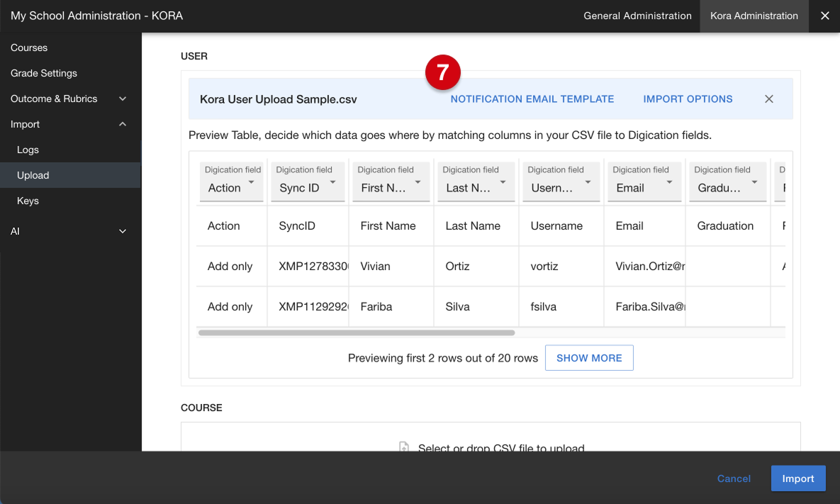Click the XMP1278330 Sync ID cell
The height and width of the screenshot is (504, 840).
point(308,267)
